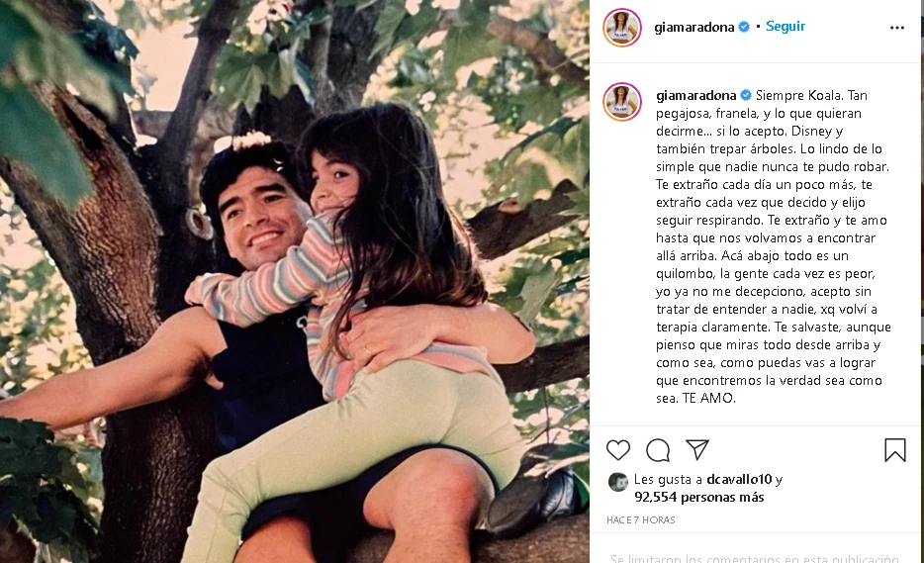Click the verified badge beside header username
The image size is (924, 563).
click(744, 27)
